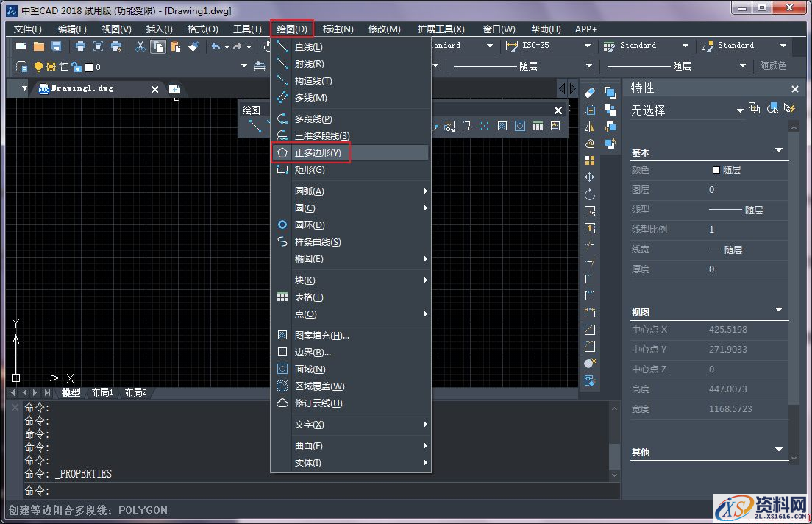Choose 正多边形(Y) from the draw menu

click(318, 152)
